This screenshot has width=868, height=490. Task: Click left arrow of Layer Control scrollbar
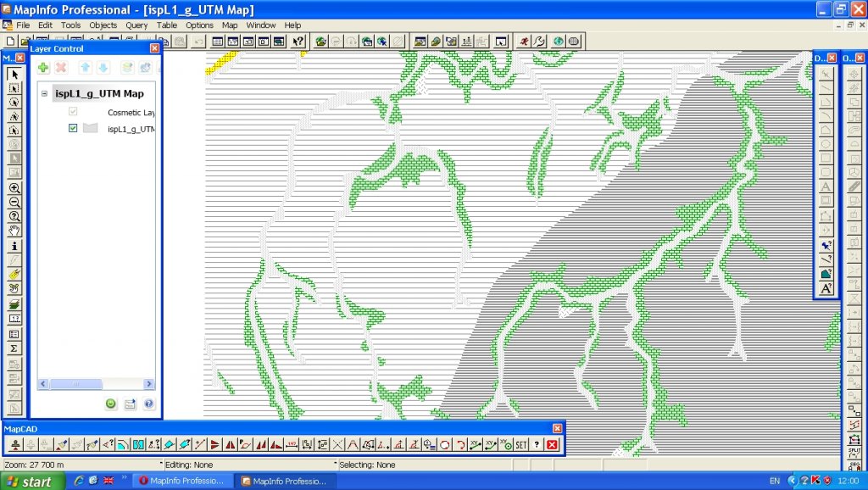click(x=43, y=384)
